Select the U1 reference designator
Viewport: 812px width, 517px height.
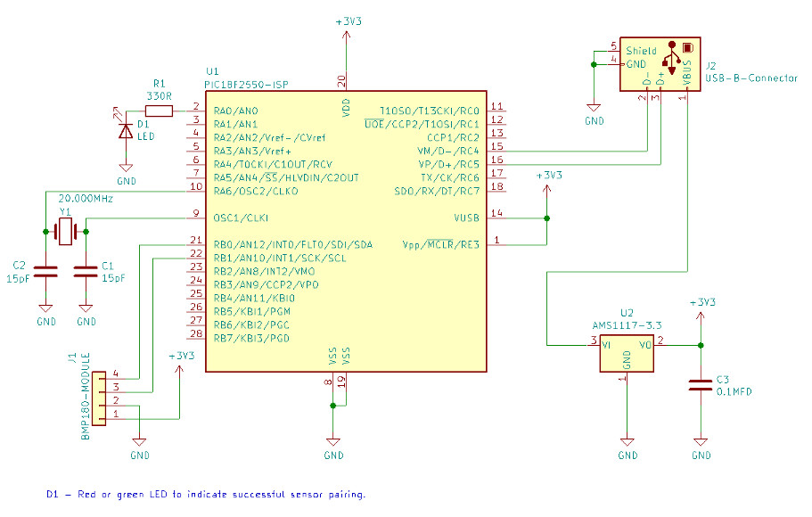212,71
